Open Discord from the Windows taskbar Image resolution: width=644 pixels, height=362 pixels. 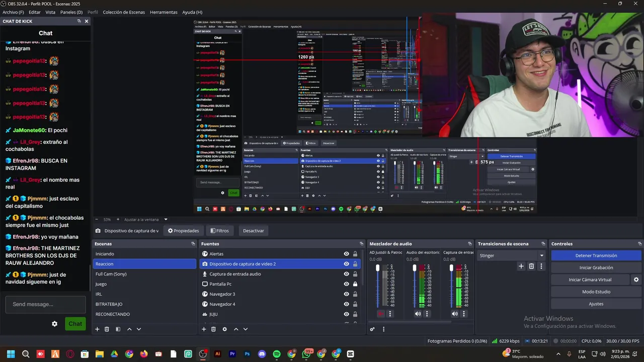pyautogui.click(x=262, y=354)
